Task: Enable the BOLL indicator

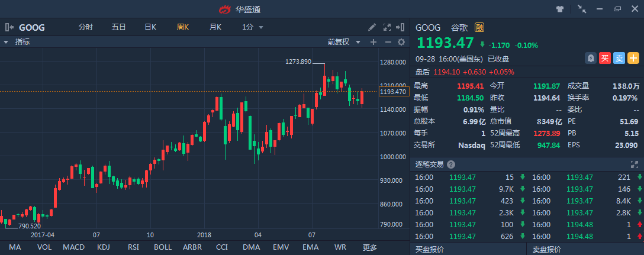Action: click(163, 247)
